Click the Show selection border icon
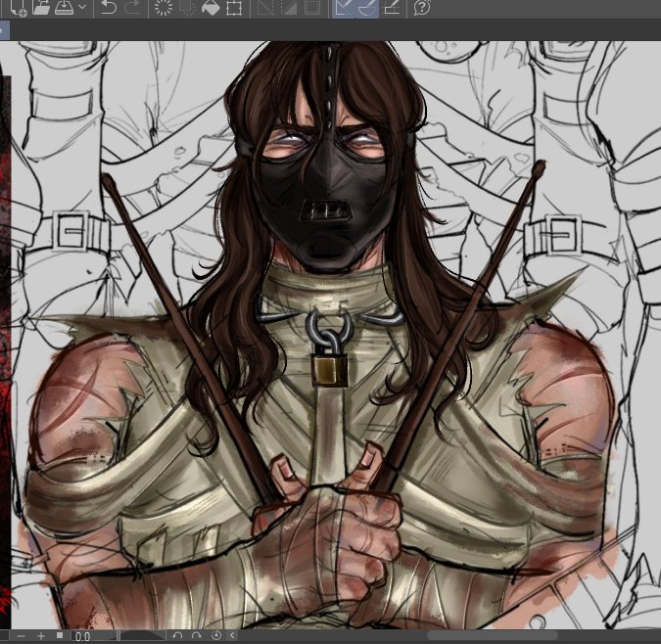Viewport: 661px width, 644px height. pyautogui.click(x=312, y=7)
